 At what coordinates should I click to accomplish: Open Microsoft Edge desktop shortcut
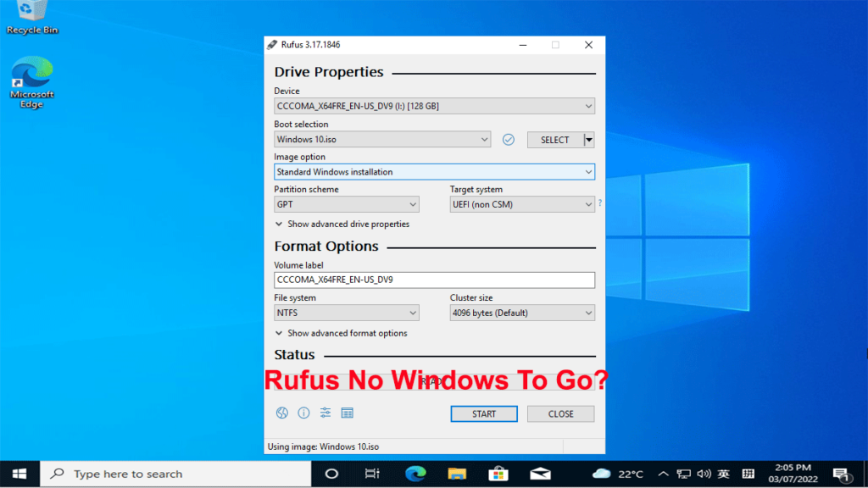tap(32, 82)
